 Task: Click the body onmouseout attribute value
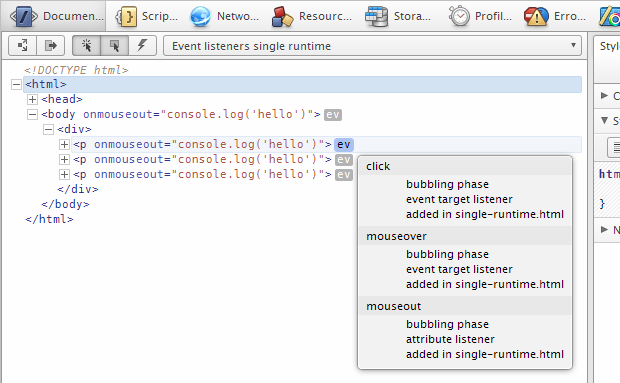point(236,114)
